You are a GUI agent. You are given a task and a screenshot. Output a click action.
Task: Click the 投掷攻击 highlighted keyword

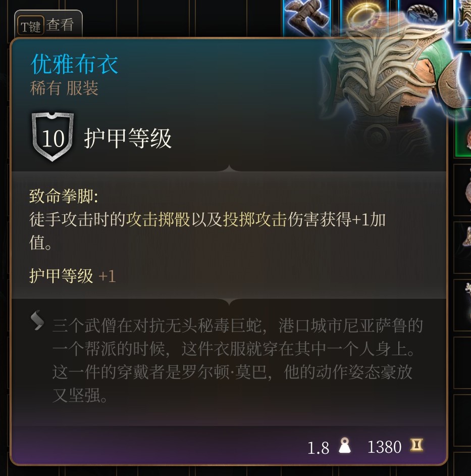coord(255,219)
